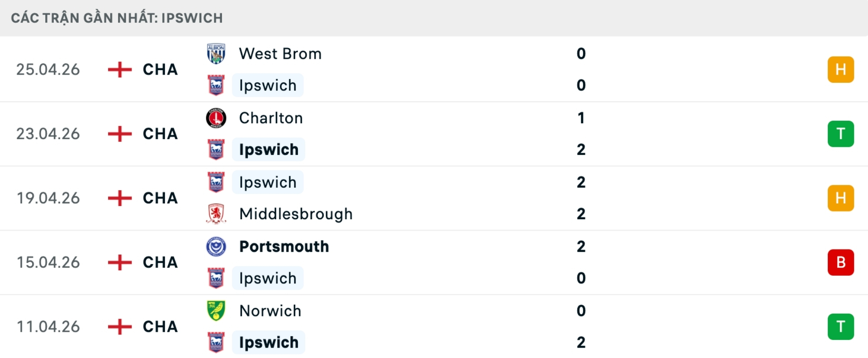Click Ipswich crest in West Brom match
868x358 pixels.
click(216, 85)
